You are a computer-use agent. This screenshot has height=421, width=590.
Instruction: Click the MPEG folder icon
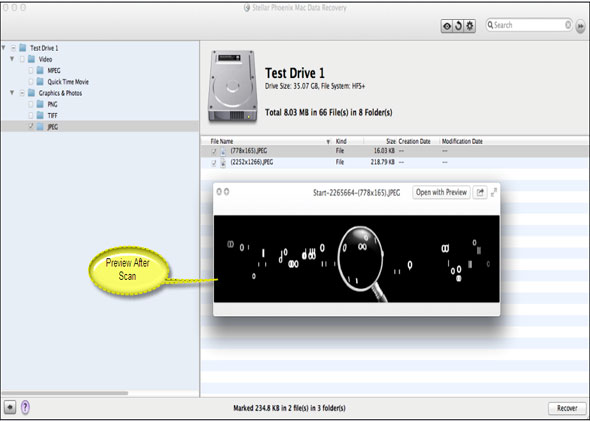40,70
